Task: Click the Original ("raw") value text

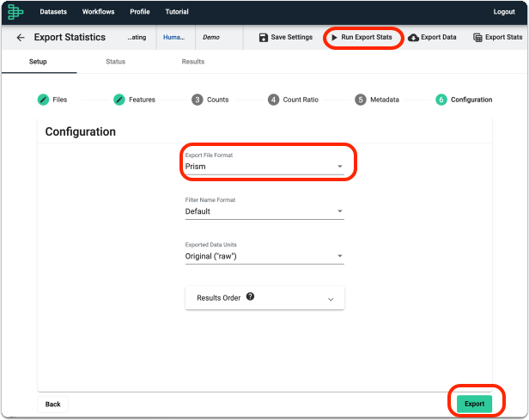Action: pyautogui.click(x=211, y=257)
